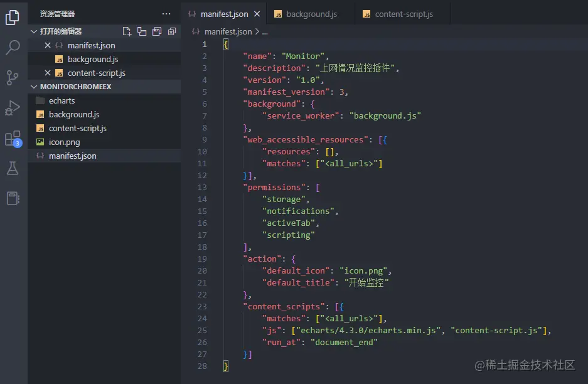Click the opening brace on line 1
Image resolution: width=588 pixels, height=384 pixels.
tap(226, 45)
